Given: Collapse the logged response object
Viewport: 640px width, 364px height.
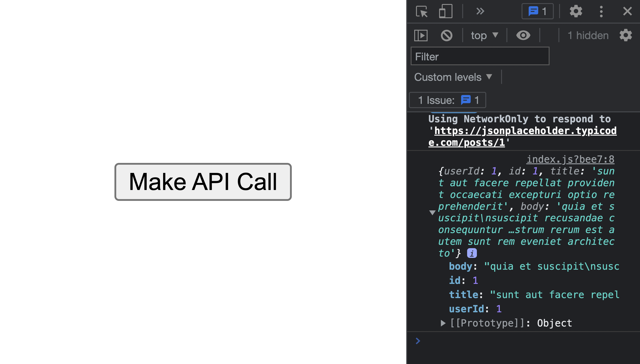Looking at the screenshot, I should click(432, 212).
